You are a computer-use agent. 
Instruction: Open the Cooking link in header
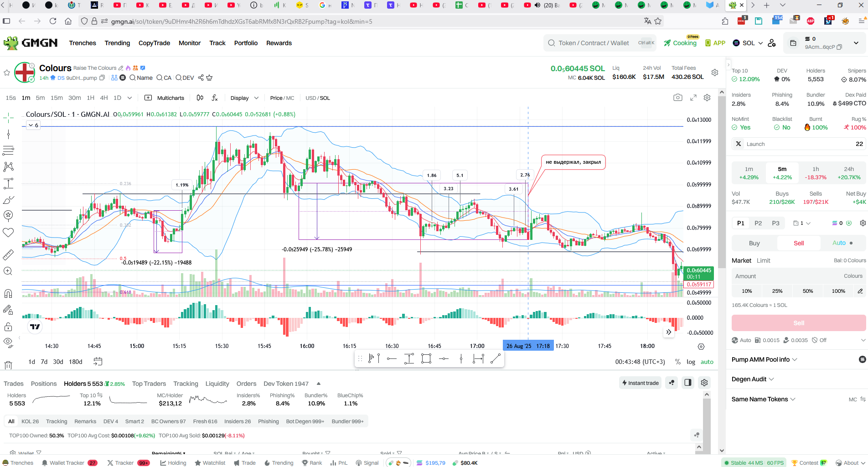coord(680,43)
